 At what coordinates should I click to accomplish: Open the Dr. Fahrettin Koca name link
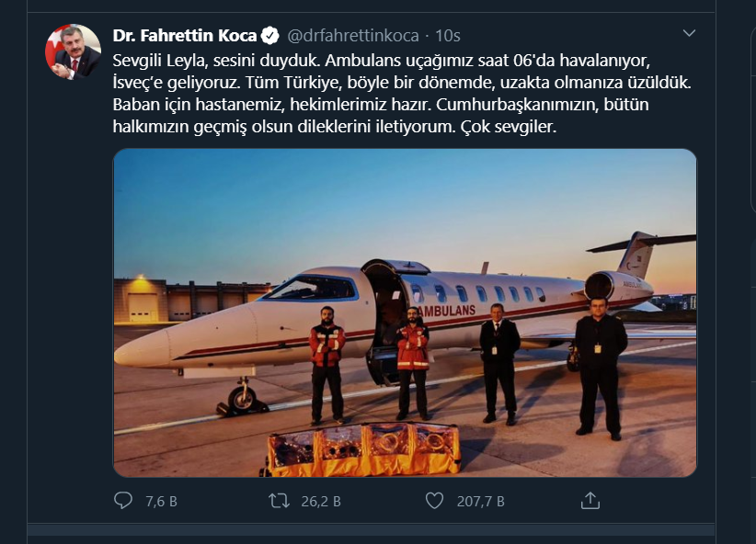184,36
